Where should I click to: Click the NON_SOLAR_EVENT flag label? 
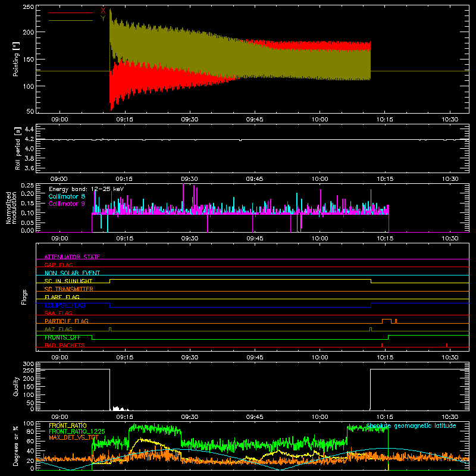coord(72,273)
